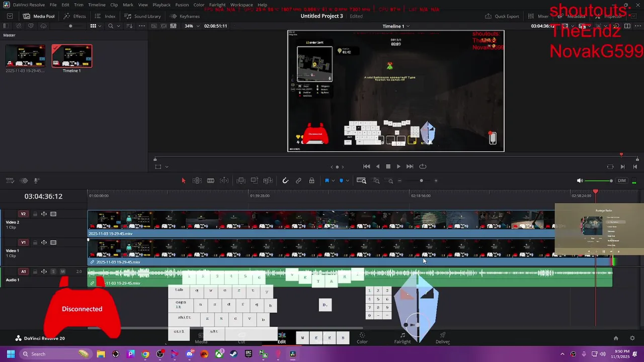Click the Overwrite Clip toolbar icon
Screen dimensions: 644x362
click(255, 180)
